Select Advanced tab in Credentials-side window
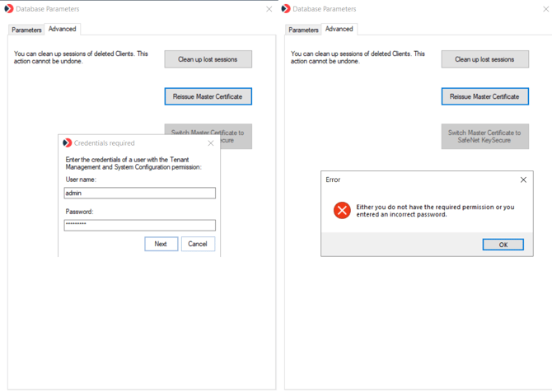 click(x=62, y=29)
